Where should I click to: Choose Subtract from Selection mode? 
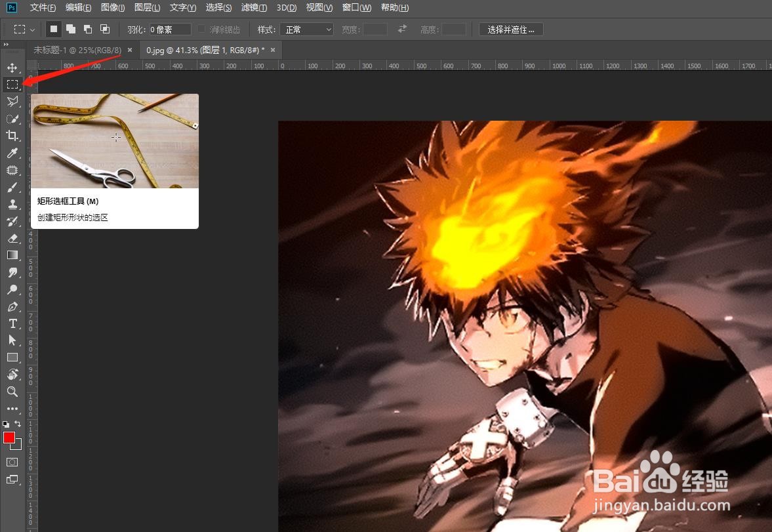(x=88, y=29)
